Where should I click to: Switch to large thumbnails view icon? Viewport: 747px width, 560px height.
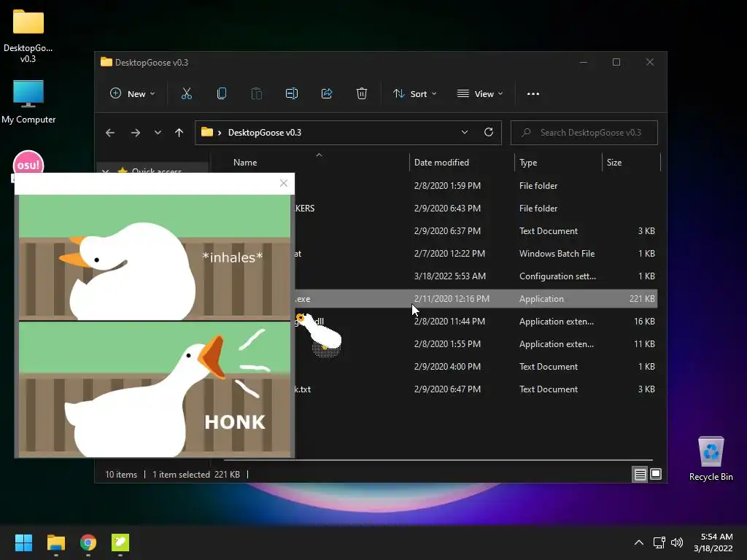(x=656, y=474)
